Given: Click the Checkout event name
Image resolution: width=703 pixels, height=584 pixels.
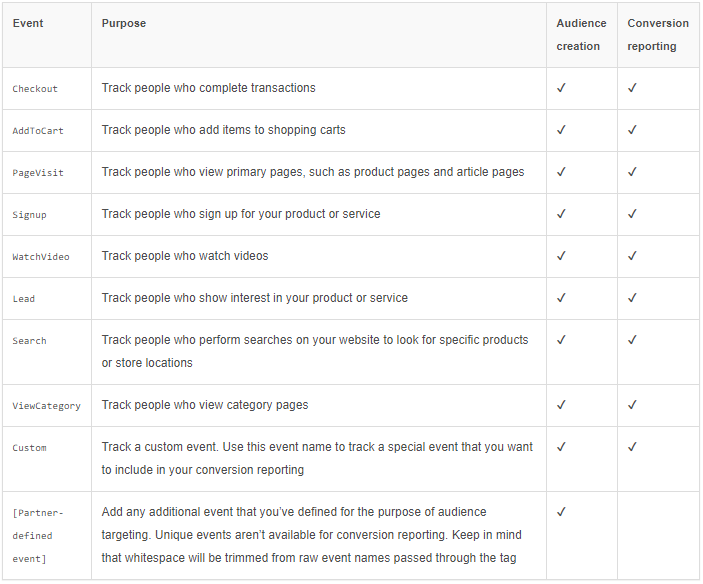Looking at the screenshot, I should point(35,89).
